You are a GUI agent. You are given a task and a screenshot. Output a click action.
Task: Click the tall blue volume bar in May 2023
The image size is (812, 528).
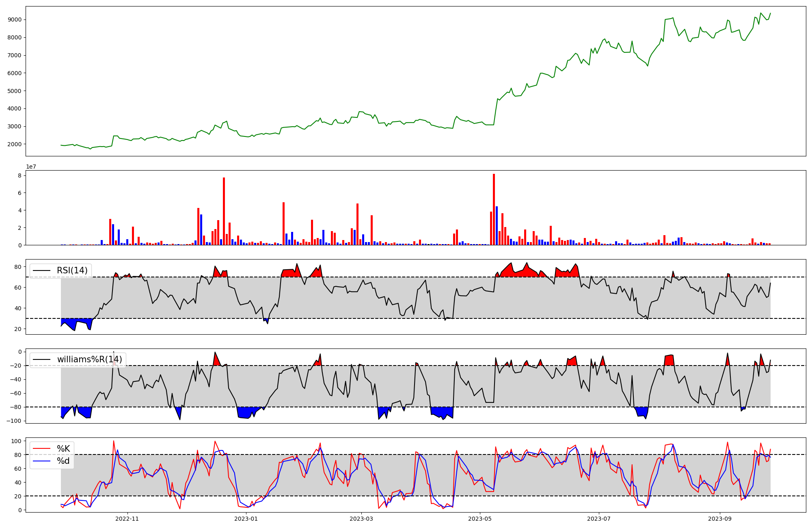(497, 225)
